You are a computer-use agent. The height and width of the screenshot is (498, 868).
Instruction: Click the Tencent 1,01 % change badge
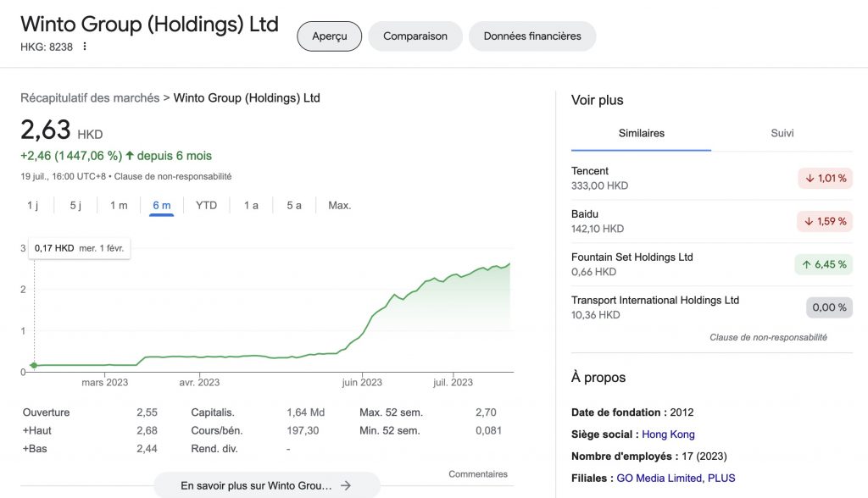825,178
